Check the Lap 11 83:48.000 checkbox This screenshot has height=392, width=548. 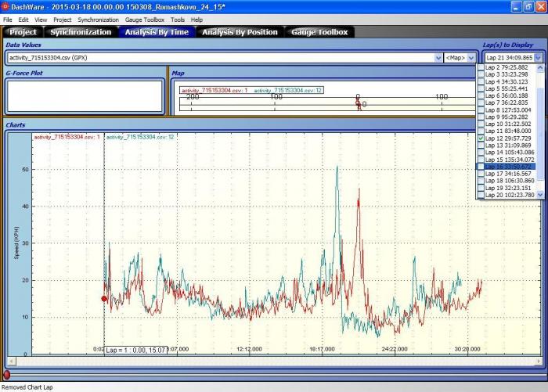tap(481, 131)
